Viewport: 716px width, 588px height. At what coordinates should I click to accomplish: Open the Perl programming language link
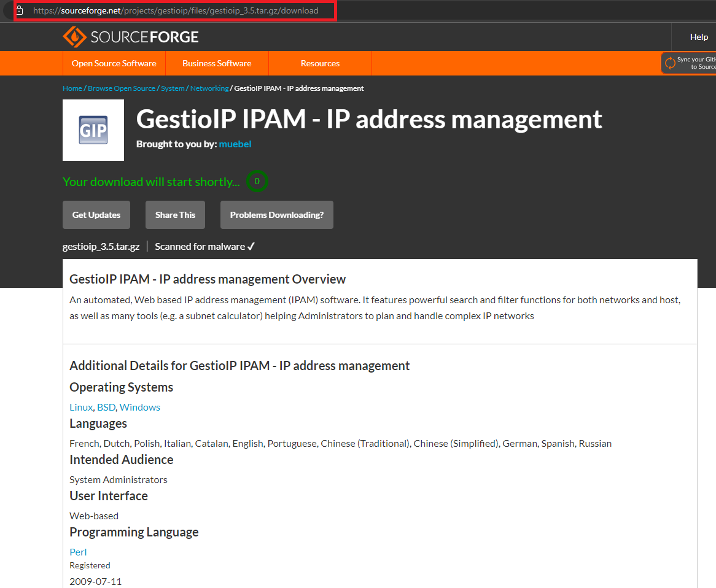(x=78, y=552)
